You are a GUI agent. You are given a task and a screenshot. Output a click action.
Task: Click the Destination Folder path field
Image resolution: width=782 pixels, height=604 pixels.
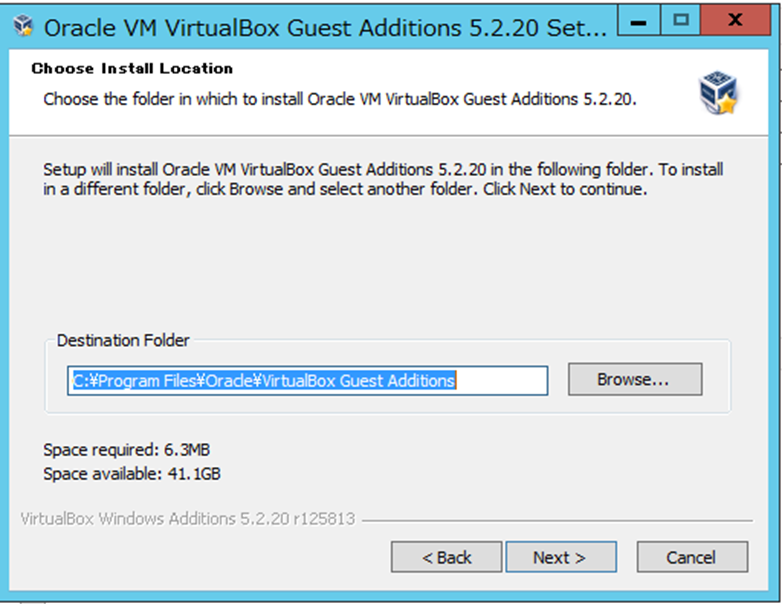click(307, 380)
